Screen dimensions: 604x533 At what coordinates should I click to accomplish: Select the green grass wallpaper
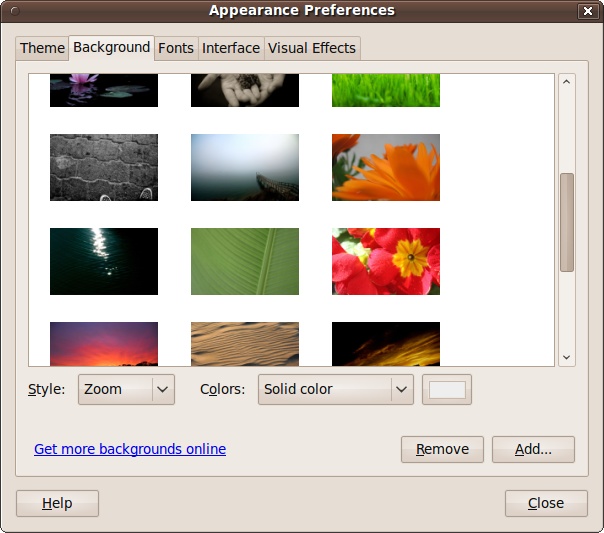click(386, 90)
